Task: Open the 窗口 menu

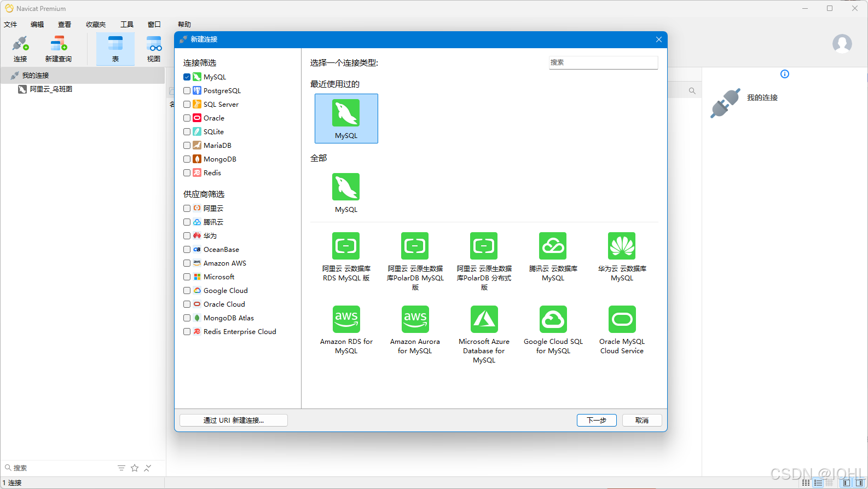Action: (154, 25)
